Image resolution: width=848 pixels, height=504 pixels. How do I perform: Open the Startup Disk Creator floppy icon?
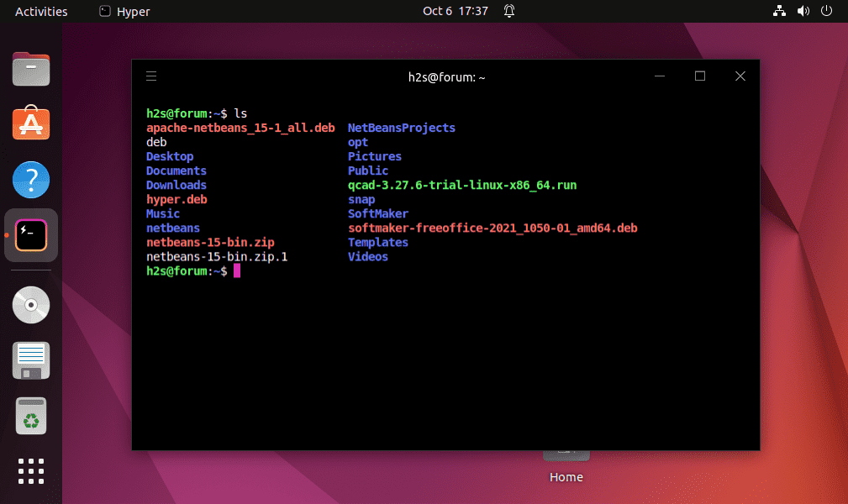coord(31,360)
